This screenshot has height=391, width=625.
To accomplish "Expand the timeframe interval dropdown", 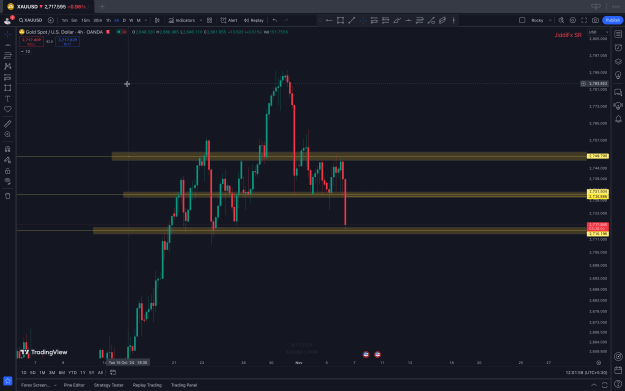I will click(146, 20).
